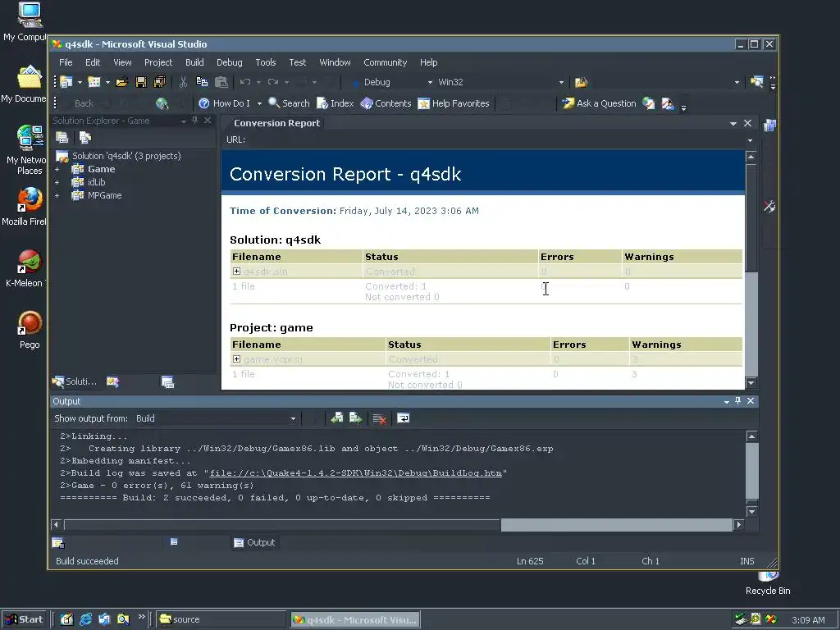Open the Debug menu
840x630 pixels.
[x=230, y=62]
